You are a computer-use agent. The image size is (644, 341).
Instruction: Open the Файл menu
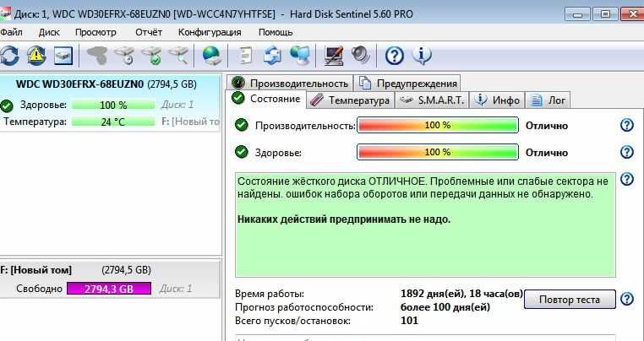11,32
